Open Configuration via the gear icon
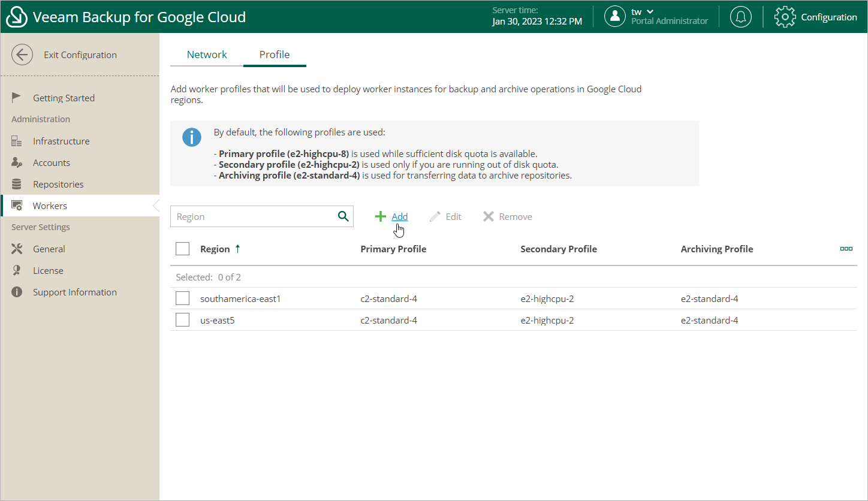Image resolution: width=868 pixels, height=501 pixels. [785, 17]
